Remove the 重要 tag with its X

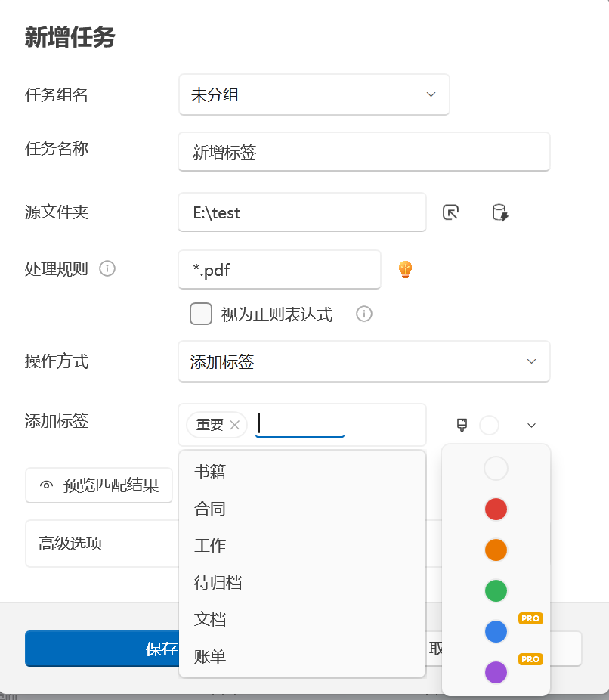(x=235, y=425)
